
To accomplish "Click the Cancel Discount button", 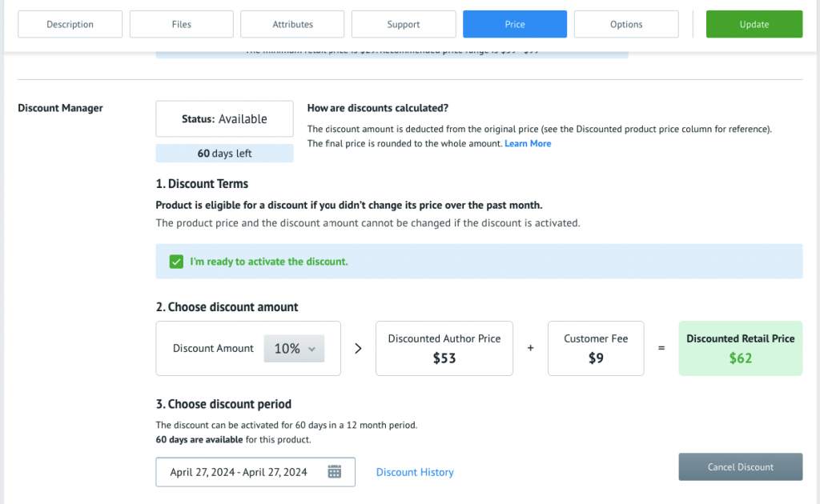I will coord(740,467).
